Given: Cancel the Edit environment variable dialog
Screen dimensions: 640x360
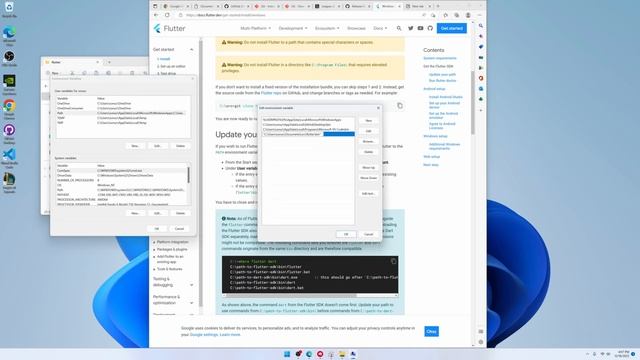Looking at the screenshot, I should [x=368, y=234].
